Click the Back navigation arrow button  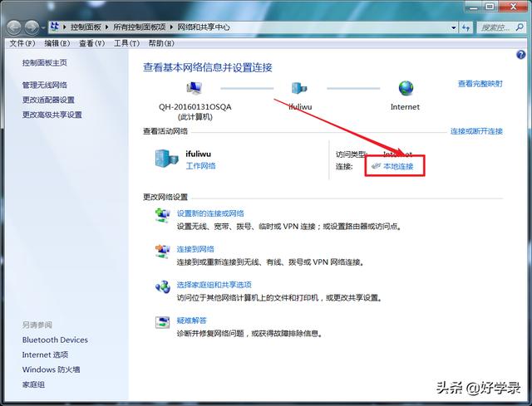(14, 27)
